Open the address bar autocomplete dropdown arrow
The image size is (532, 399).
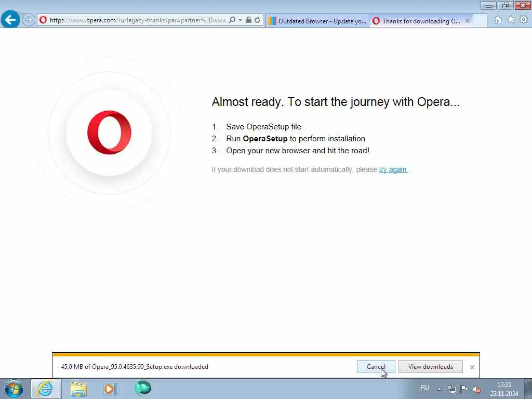tap(240, 20)
